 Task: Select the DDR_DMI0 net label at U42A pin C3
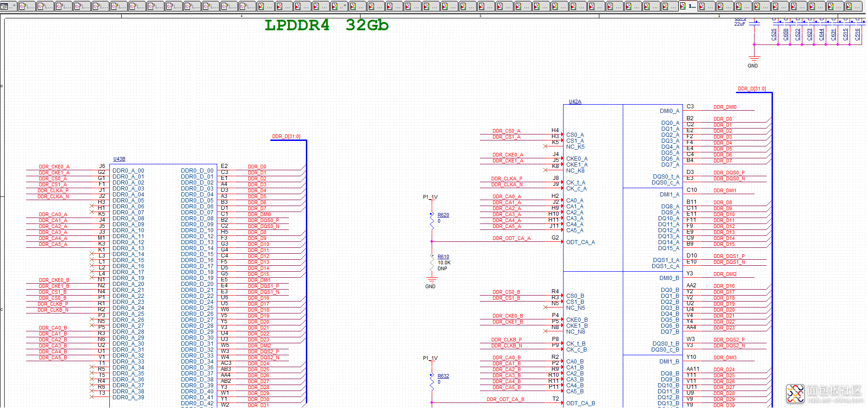[x=725, y=107]
